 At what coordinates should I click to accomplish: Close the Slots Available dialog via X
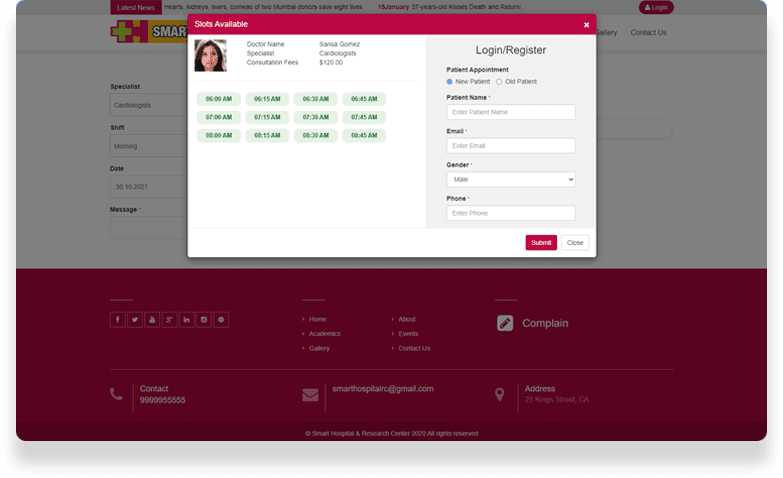point(586,24)
